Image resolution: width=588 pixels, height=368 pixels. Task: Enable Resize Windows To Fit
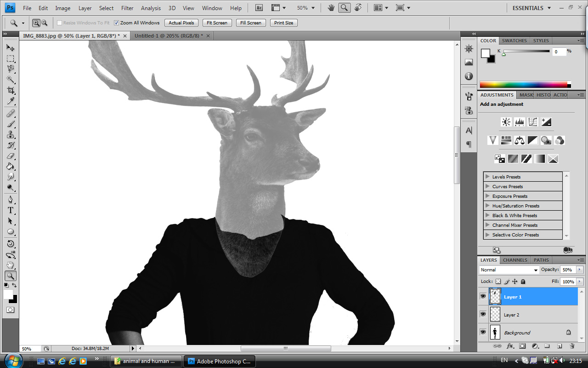pos(59,23)
